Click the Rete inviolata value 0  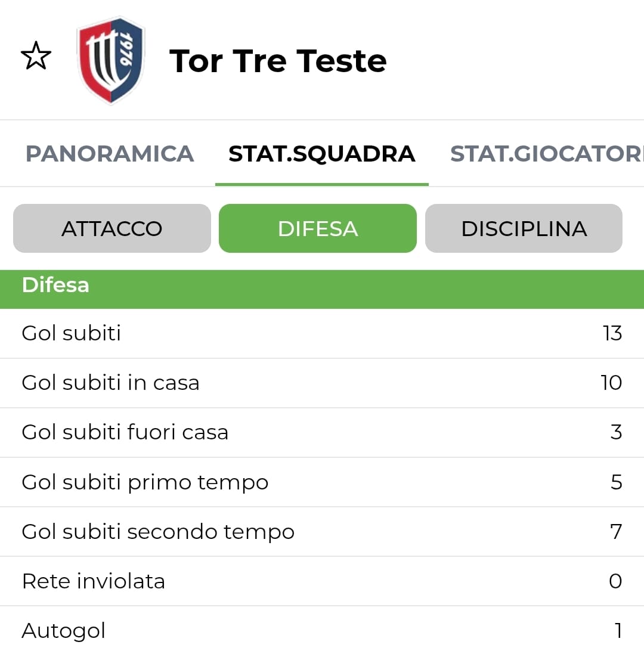(x=615, y=581)
